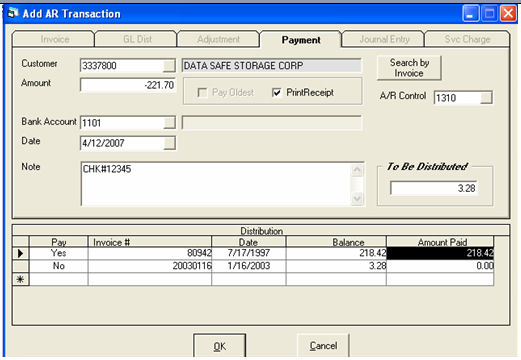Click the Balance cell showing 3.28
Screen dimensions: 521x360
(336, 266)
